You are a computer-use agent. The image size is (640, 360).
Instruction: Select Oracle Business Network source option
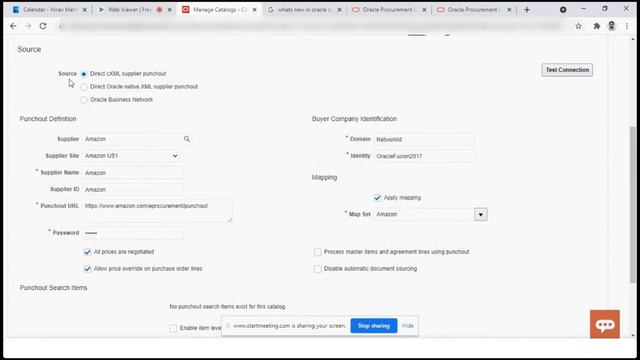coord(84,100)
